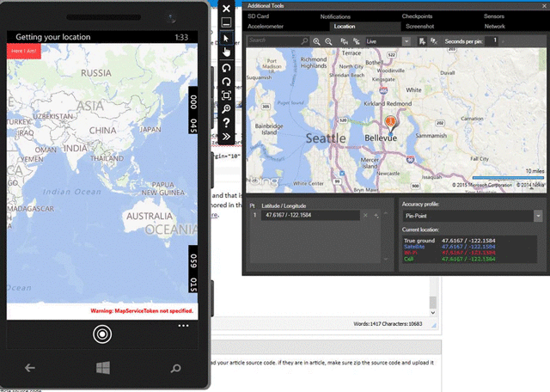
Task: Click the second pin icon left of Live
Action: pyautogui.click(x=357, y=41)
